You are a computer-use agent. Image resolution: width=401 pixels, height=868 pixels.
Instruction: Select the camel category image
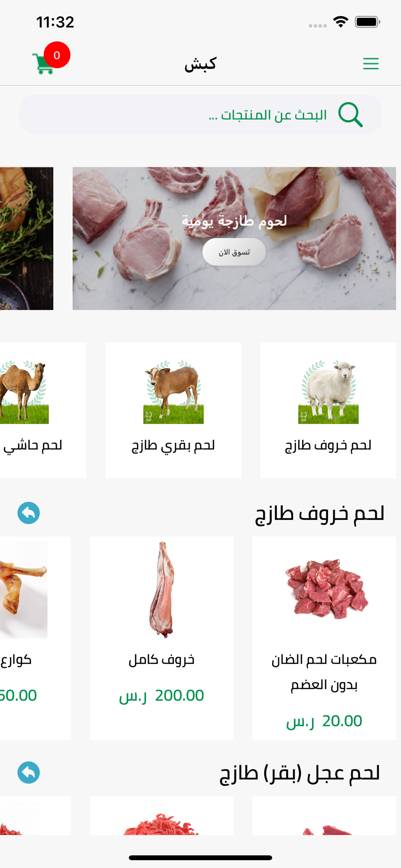pos(24,391)
